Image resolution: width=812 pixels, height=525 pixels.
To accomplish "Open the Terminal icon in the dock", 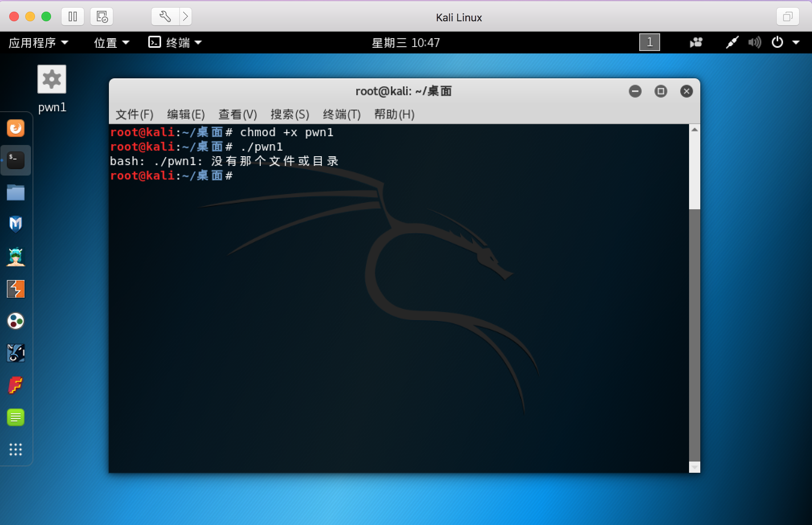I will 16,160.
